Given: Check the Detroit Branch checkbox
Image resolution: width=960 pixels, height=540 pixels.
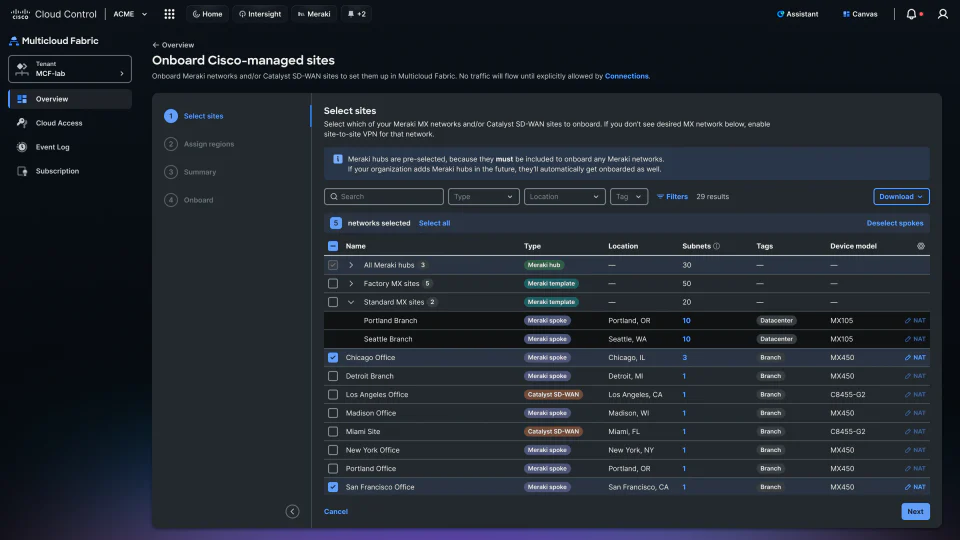Looking at the screenshot, I should click(333, 376).
